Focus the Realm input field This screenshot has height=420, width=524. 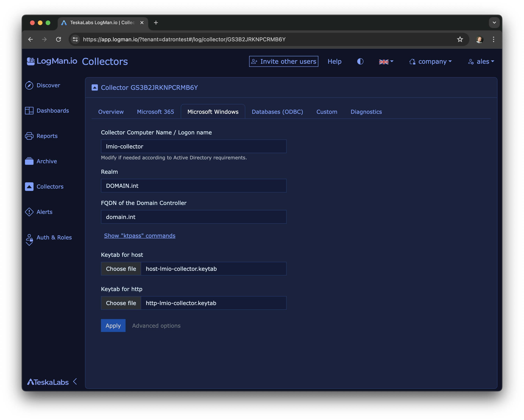[x=194, y=186]
